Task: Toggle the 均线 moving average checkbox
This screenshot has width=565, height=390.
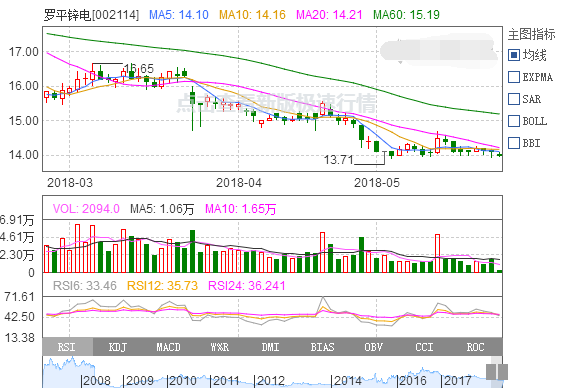Action: (x=514, y=55)
